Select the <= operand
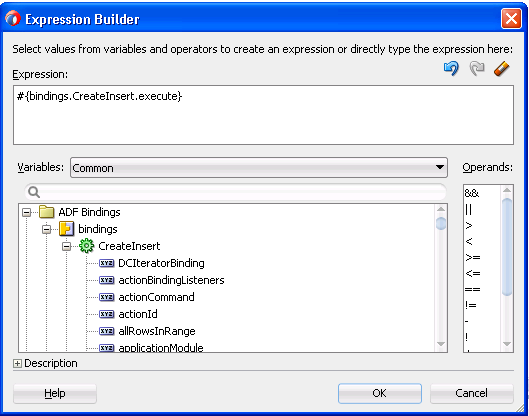529x416 pixels. (473, 273)
